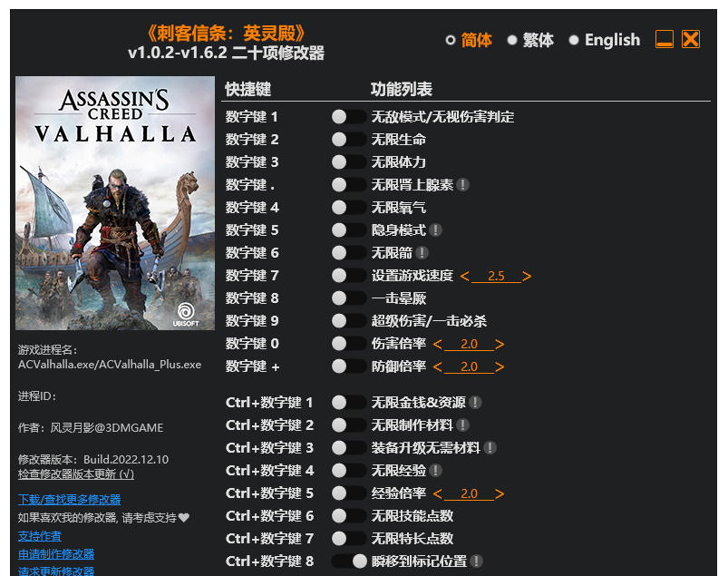This screenshot has width=728, height=576.
Task: Enable 伤害倍率 toggle
Action: click(x=348, y=344)
